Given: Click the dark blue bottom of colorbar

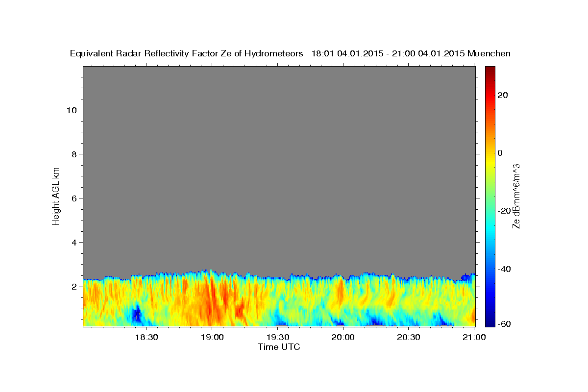Looking at the screenshot, I should pos(490,321).
